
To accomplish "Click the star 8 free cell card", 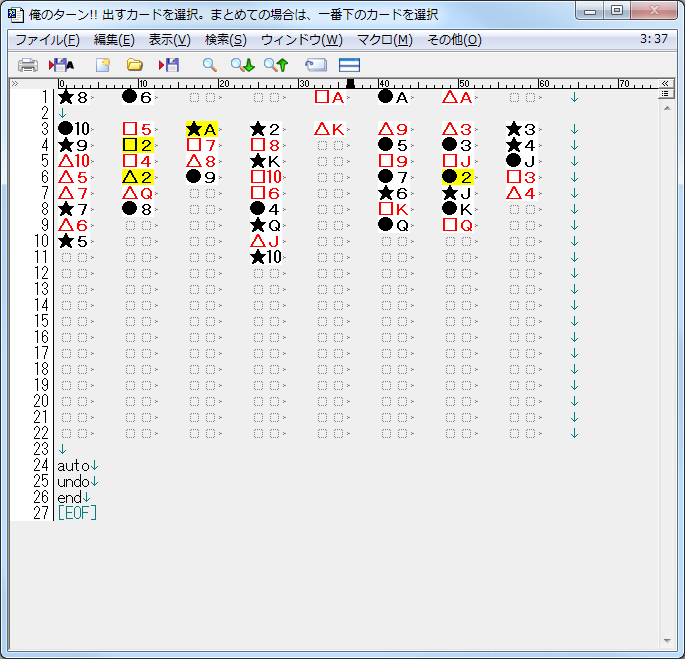I will point(73,97).
